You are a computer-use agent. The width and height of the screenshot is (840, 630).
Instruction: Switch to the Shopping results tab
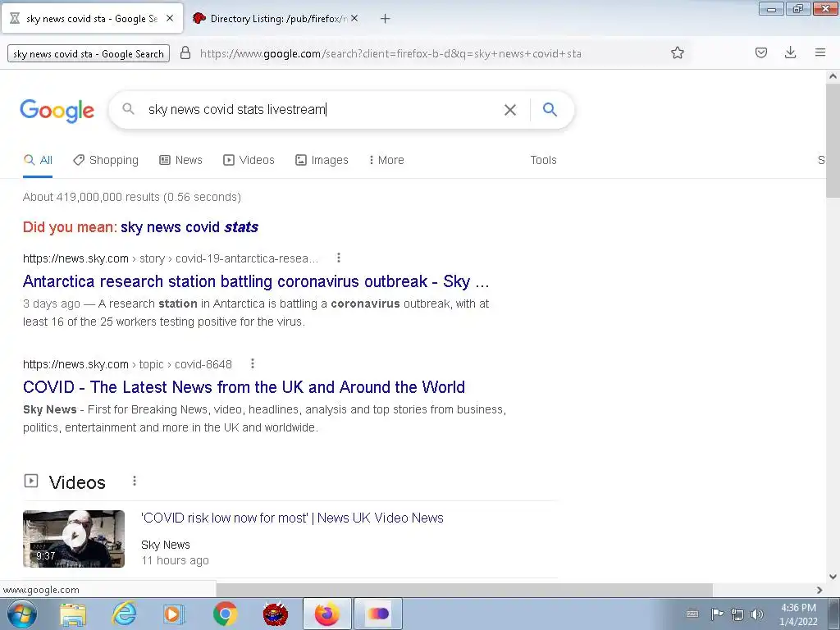[x=106, y=160]
